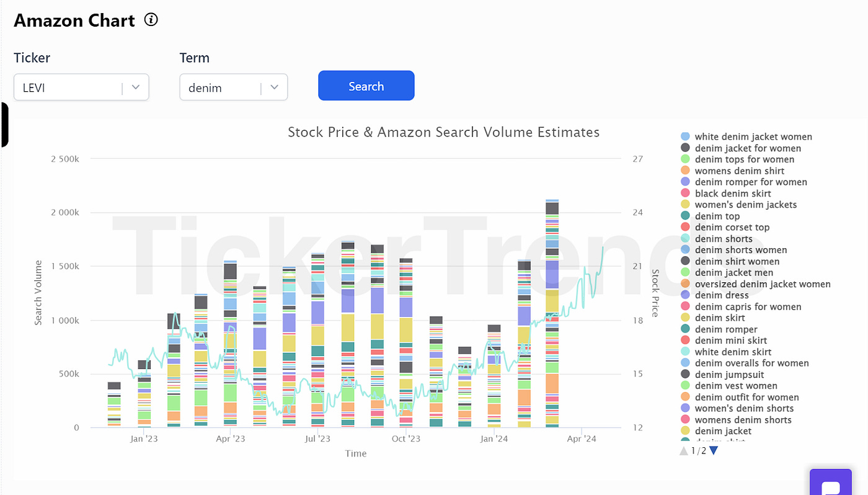Open the Amazon Chart info icon

(151, 20)
